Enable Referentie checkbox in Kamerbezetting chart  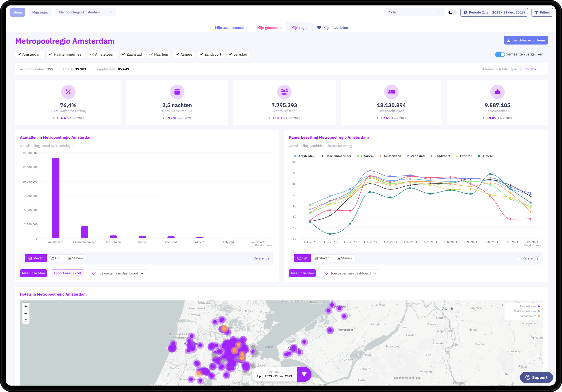(519, 258)
